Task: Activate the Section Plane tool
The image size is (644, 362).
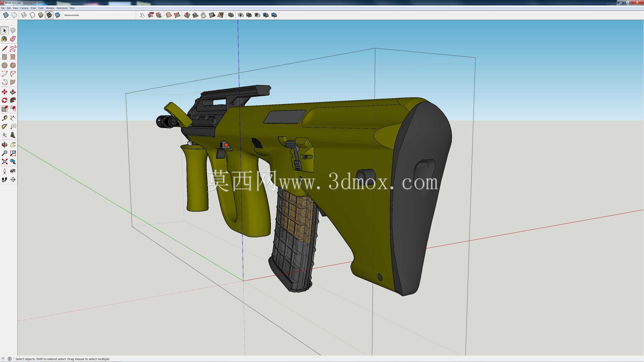Action: 13,180
